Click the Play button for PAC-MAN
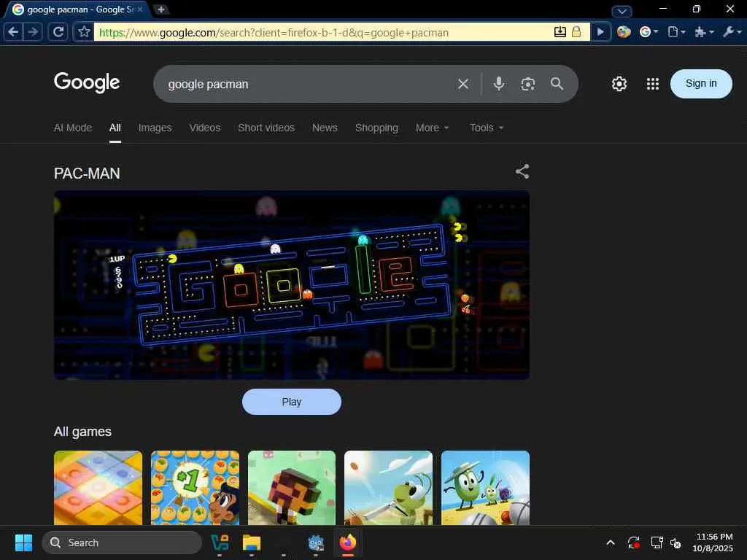Screen dimensions: 747x560 pos(292,402)
